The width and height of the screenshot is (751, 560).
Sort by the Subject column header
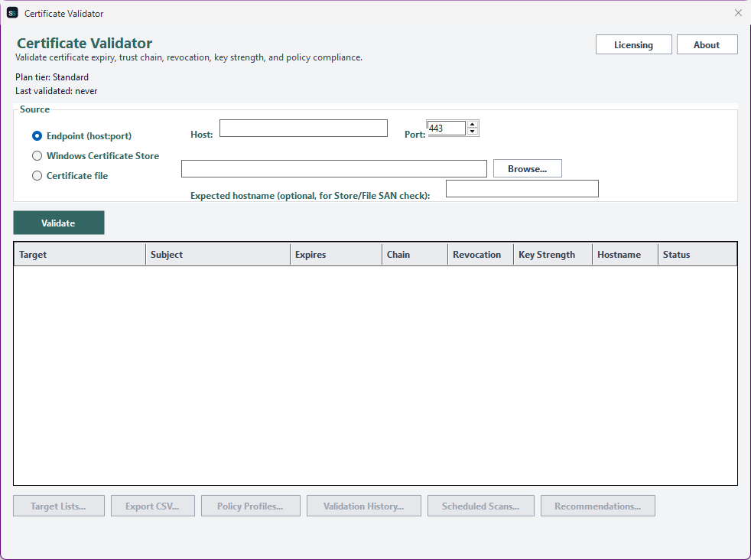pos(218,254)
